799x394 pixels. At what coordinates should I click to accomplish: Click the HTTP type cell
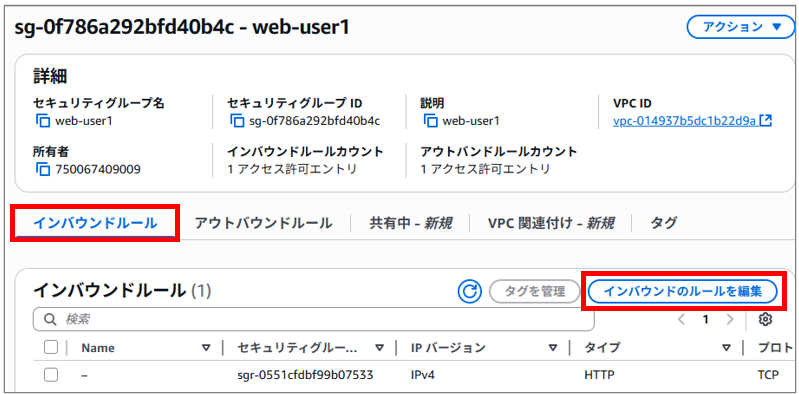click(x=599, y=376)
